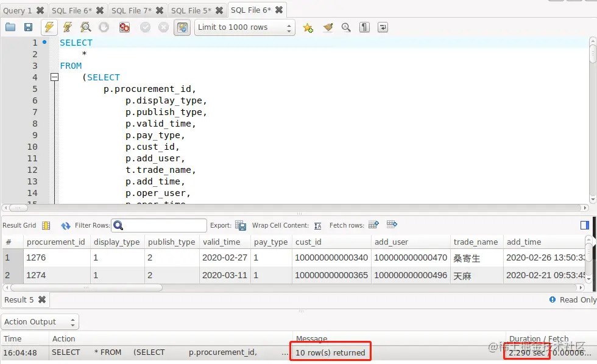Viewport: 597px width, 364px height.
Task: Save the script with the floppy disk icon
Action: click(28, 27)
